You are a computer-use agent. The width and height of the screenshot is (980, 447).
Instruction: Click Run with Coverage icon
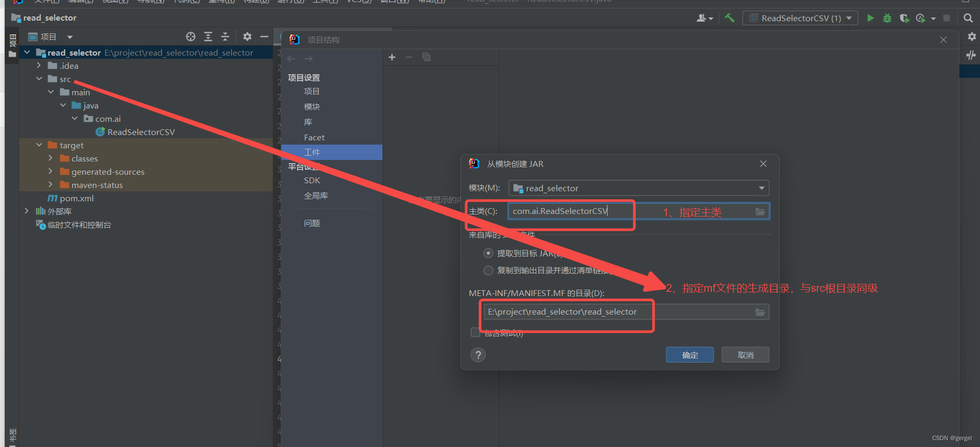tap(904, 18)
